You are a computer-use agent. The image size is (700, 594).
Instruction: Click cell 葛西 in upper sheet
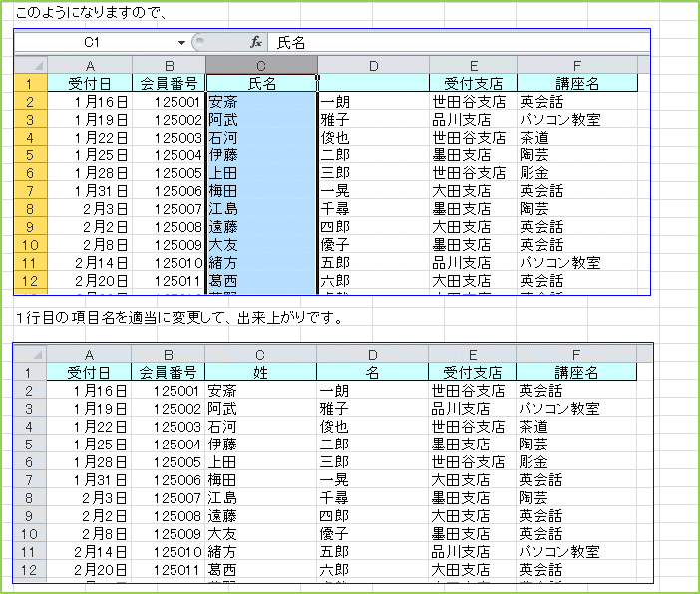261,281
